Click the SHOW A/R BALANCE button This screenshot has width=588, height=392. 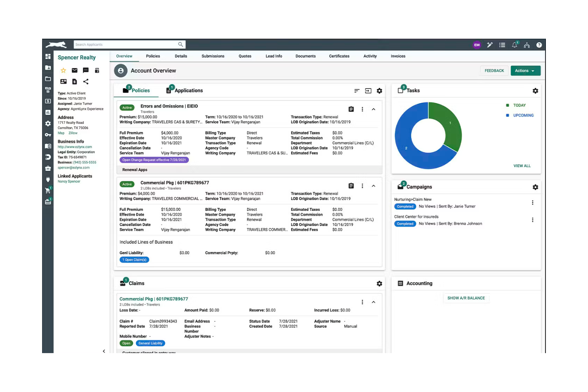pyautogui.click(x=466, y=298)
